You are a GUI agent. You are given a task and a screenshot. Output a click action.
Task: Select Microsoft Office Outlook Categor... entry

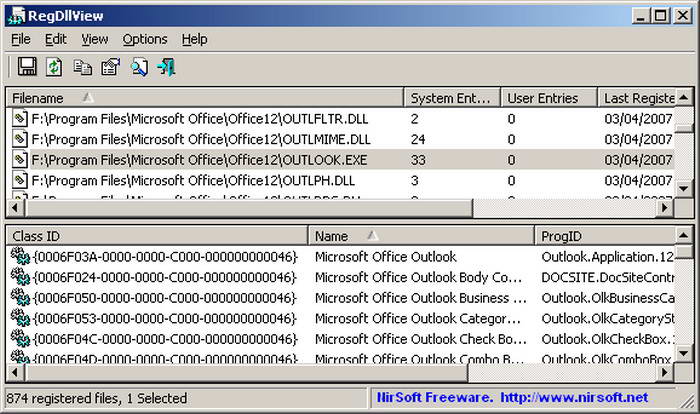pos(418,318)
